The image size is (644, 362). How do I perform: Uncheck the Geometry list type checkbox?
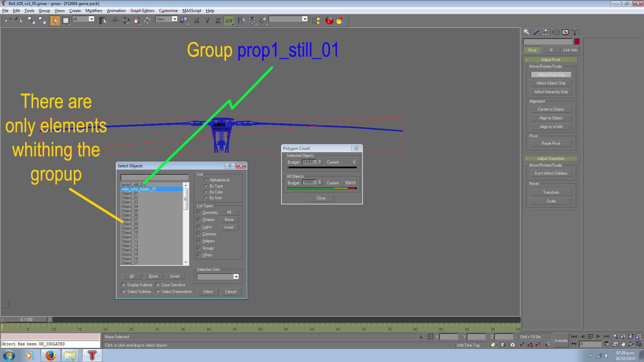(199, 213)
